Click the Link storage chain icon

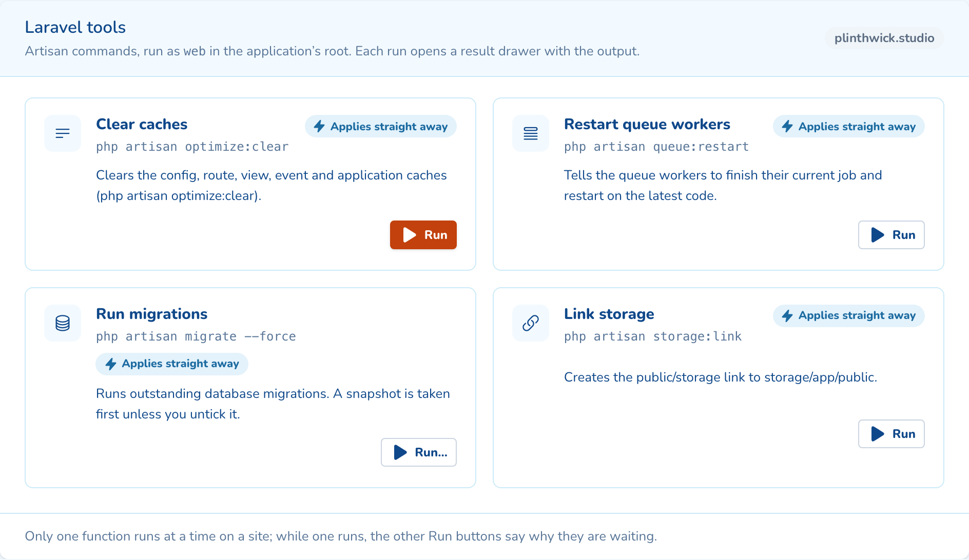coord(531,323)
